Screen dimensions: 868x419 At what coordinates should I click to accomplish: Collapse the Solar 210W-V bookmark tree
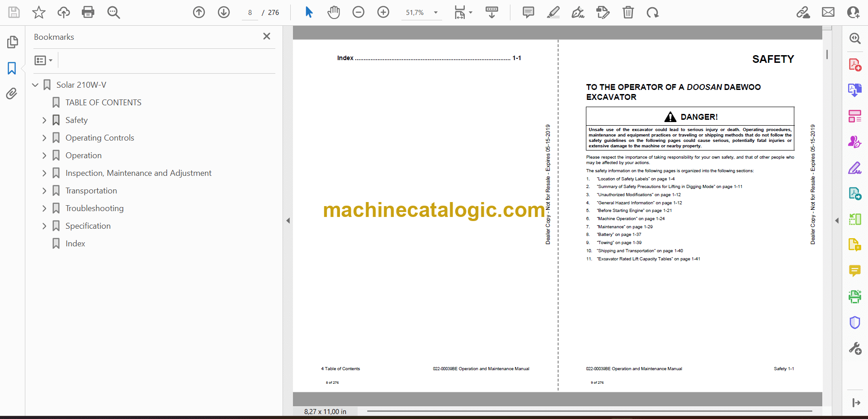coord(35,85)
